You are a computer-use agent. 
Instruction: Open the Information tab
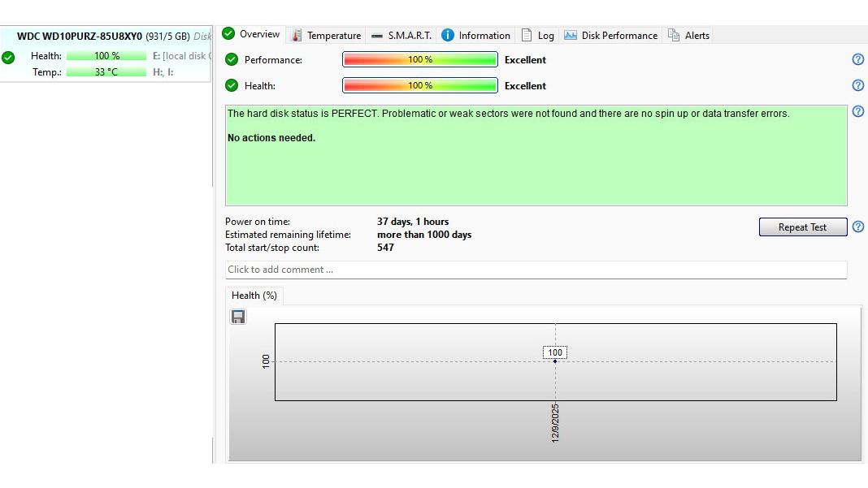pyautogui.click(x=475, y=36)
